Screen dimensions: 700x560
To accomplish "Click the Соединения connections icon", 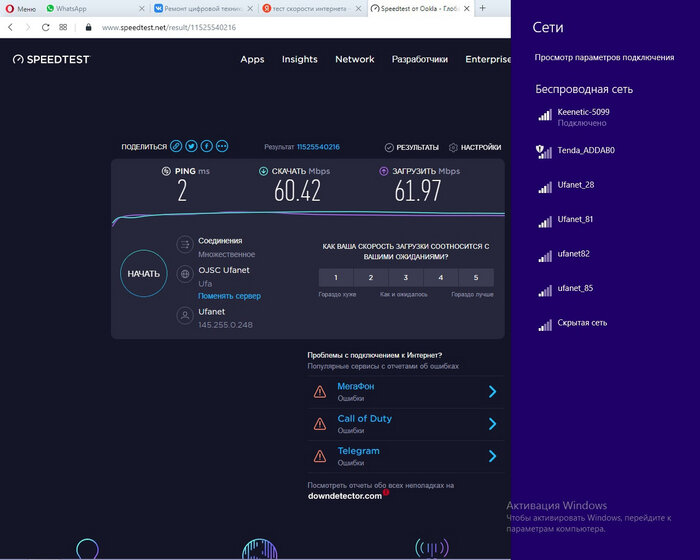I will tap(185, 244).
